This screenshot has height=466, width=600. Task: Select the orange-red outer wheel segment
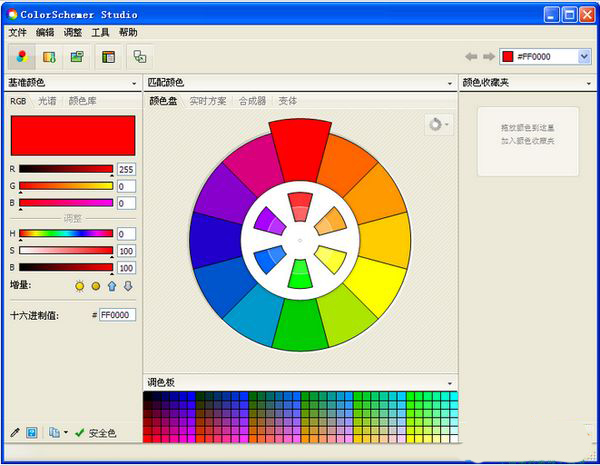point(346,163)
